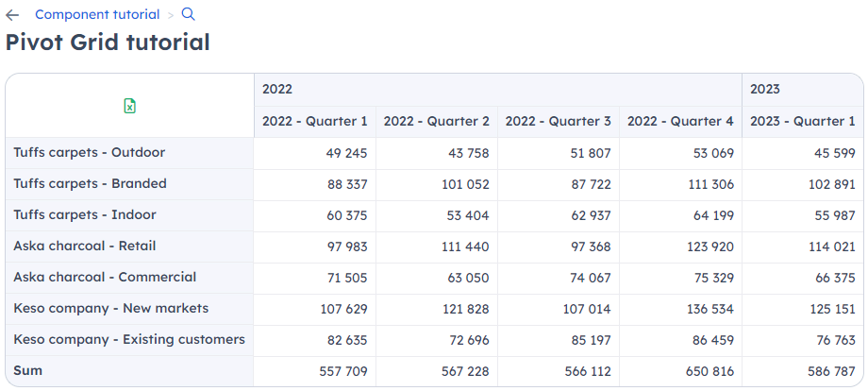Click the Excel export icon
Viewport: 868px width, 391px height.
coord(129,106)
